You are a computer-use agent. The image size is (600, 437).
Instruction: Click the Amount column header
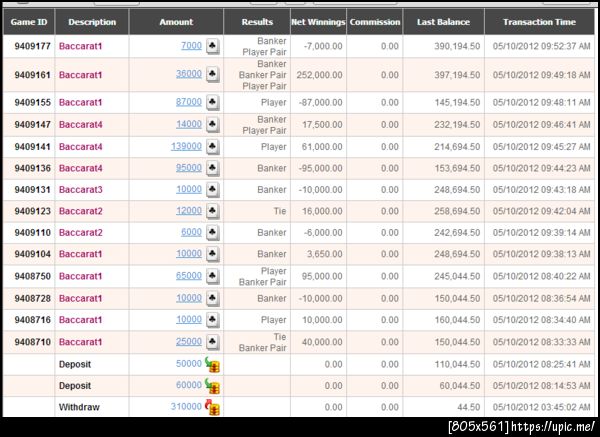176,22
